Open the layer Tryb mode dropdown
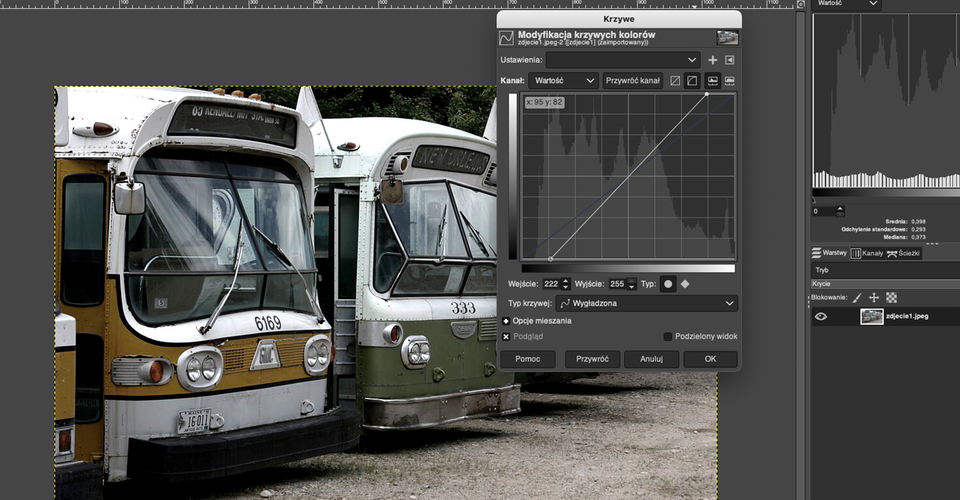The height and width of the screenshot is (500, 960). pyautogui.click(x=885, y=270)
